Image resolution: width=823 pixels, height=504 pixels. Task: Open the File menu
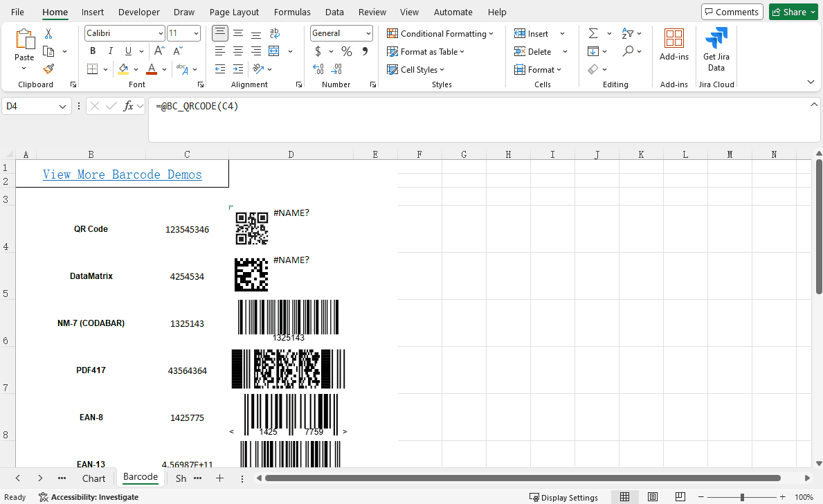click(17, 12)
